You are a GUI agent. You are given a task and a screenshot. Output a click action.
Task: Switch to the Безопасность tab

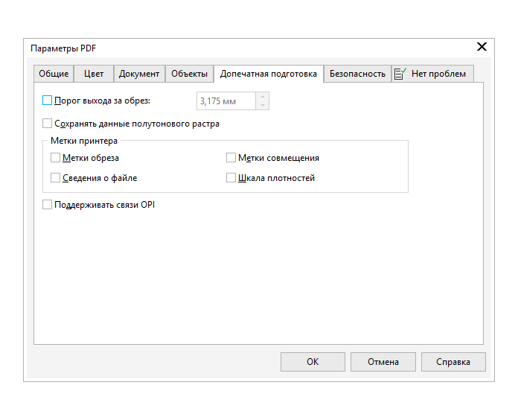(357, 74)
